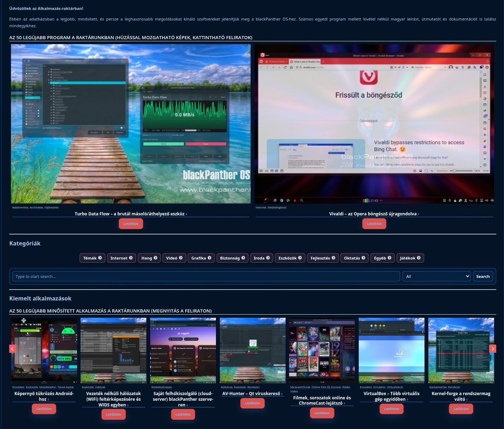504x429 pixels.
Task: Open 'VirtualBox – Több virtuális gép egyidőben' link
Action: [x=392, y=396]
